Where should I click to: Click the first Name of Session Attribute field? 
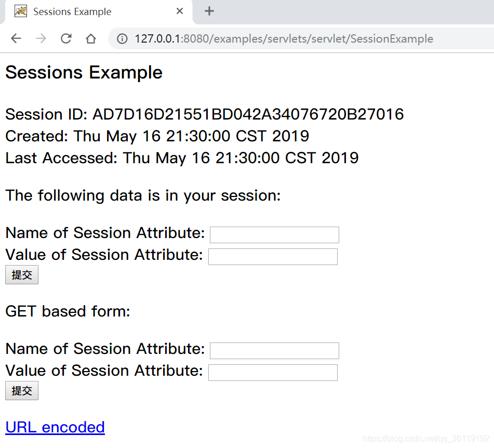[x=274, y=234]
